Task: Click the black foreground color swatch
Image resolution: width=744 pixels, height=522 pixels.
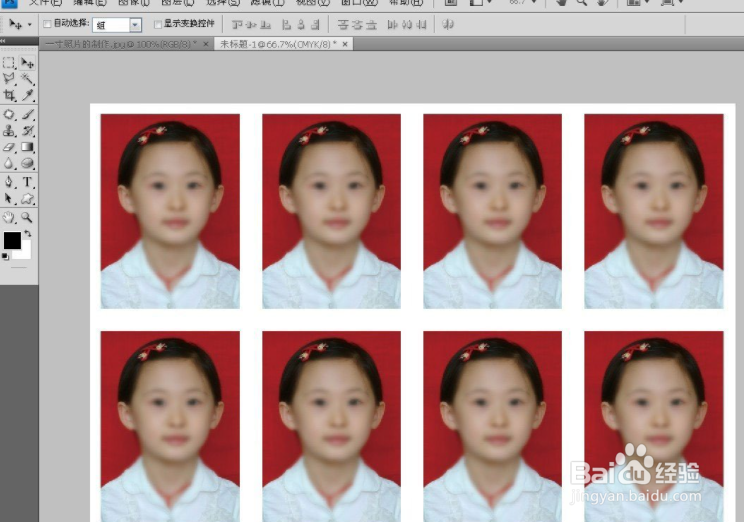Action: coord(12,241)
